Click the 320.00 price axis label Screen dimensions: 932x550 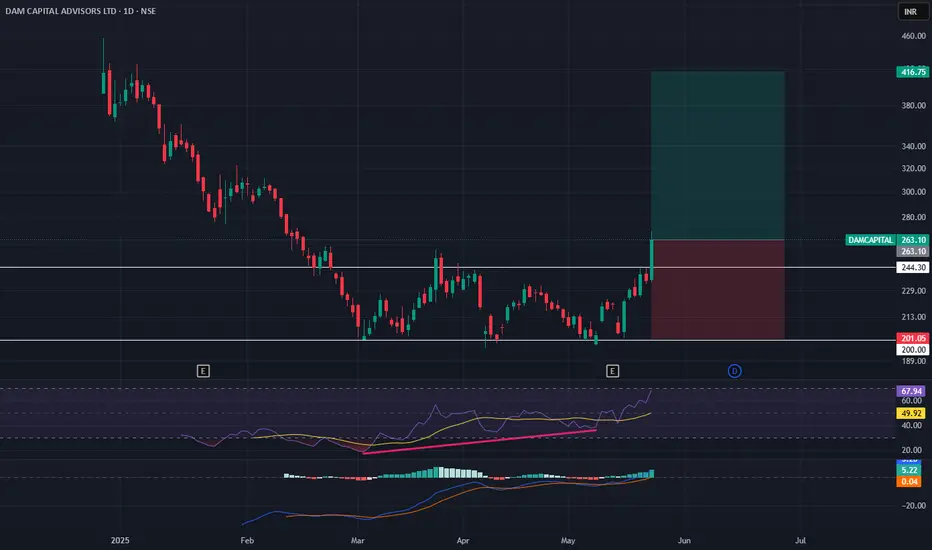point(914,169)
